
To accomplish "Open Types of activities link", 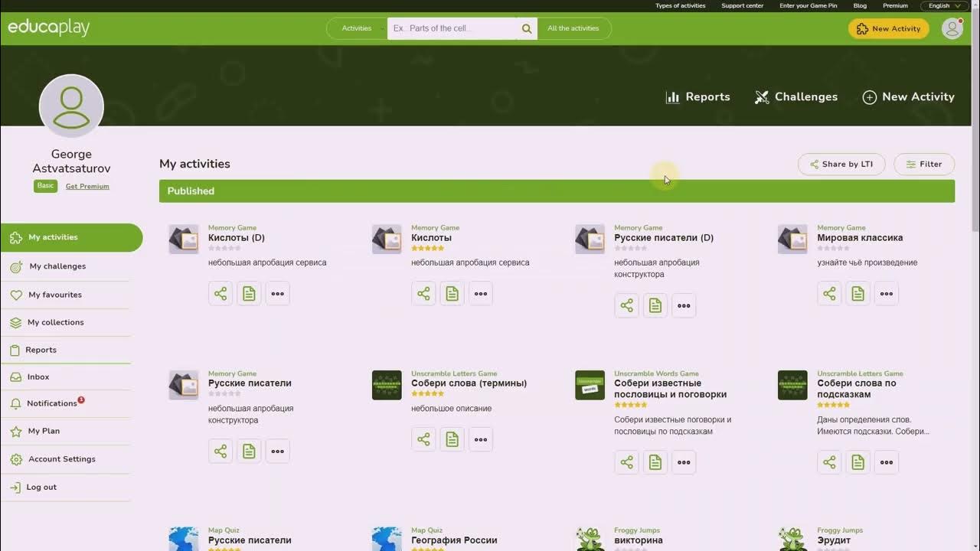I will [681, 5].
